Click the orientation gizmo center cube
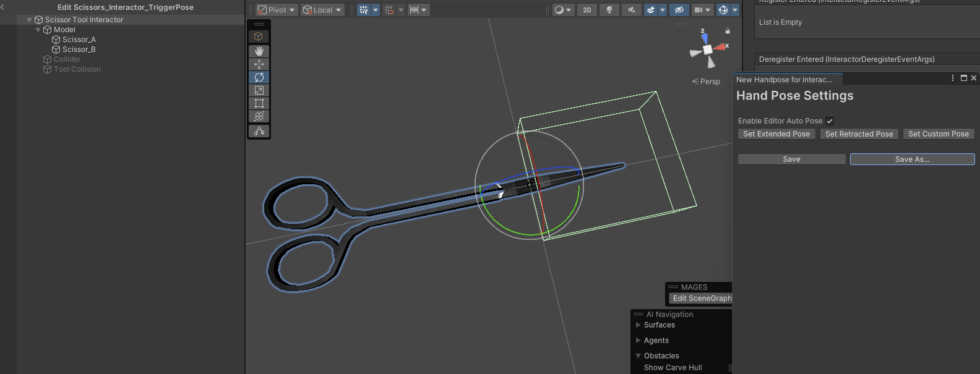Screen dimensions: 980x374 [x=708, y=50]
